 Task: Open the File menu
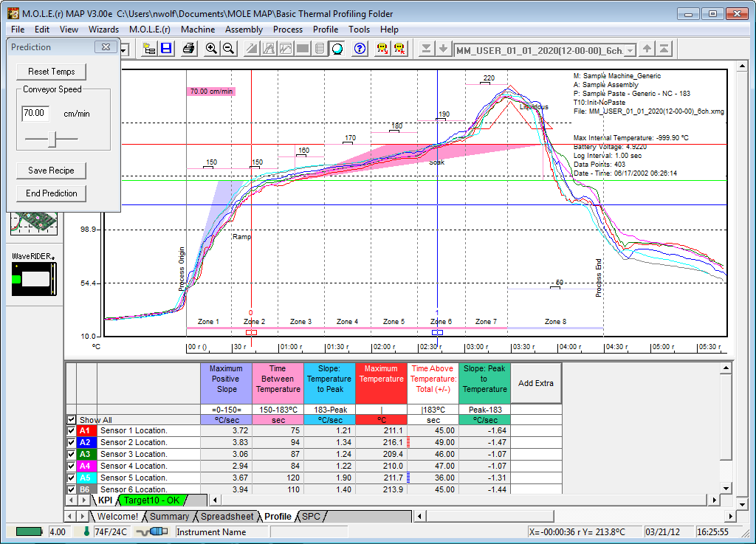click(18, 30)
